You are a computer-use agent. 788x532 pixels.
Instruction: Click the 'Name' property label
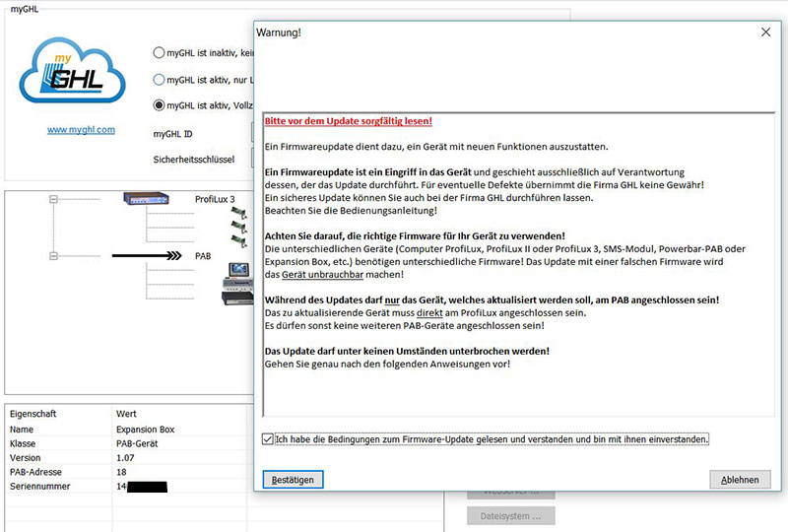point(22,430)
